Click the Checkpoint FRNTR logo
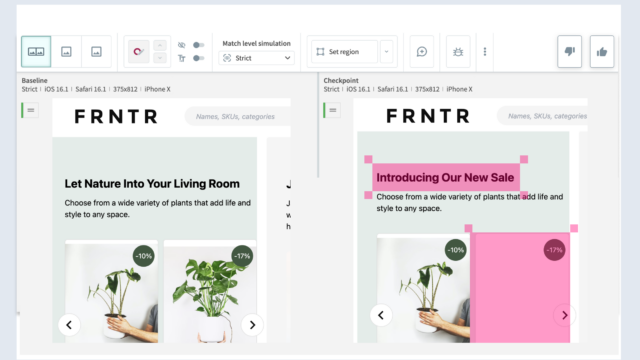Viewport: 640px width, 360px height. pyautogui.click(x=428, y=116)
